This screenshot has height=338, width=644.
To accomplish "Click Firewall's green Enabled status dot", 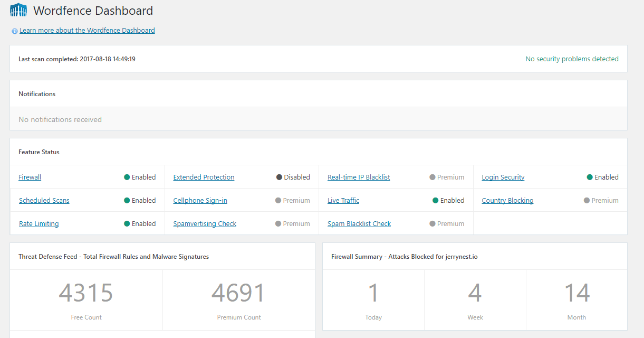I will pos(127,177).
